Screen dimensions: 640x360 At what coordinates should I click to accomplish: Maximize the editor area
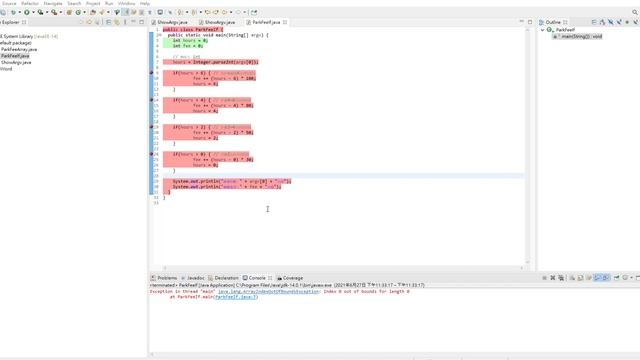click(530, 22)
